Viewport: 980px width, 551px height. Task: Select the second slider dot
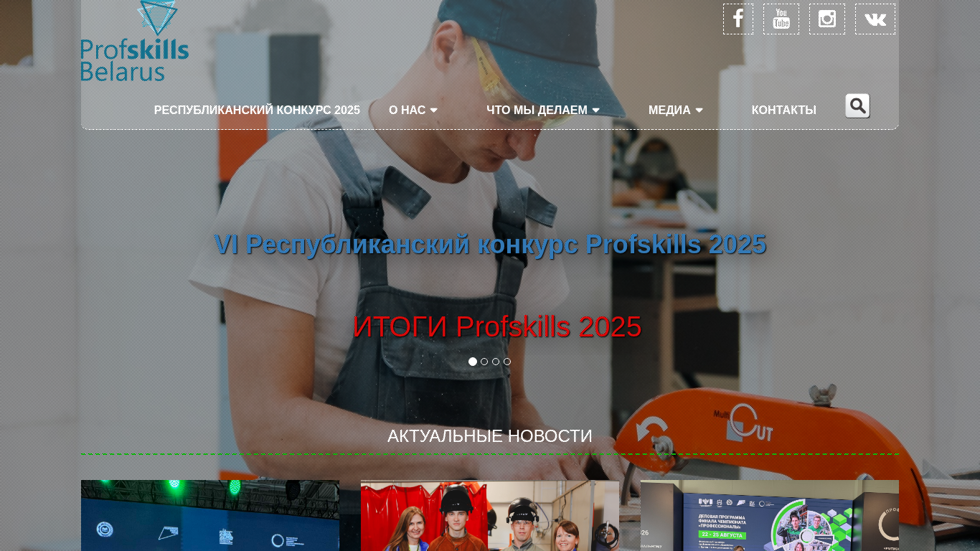click(x=484, y=362)
